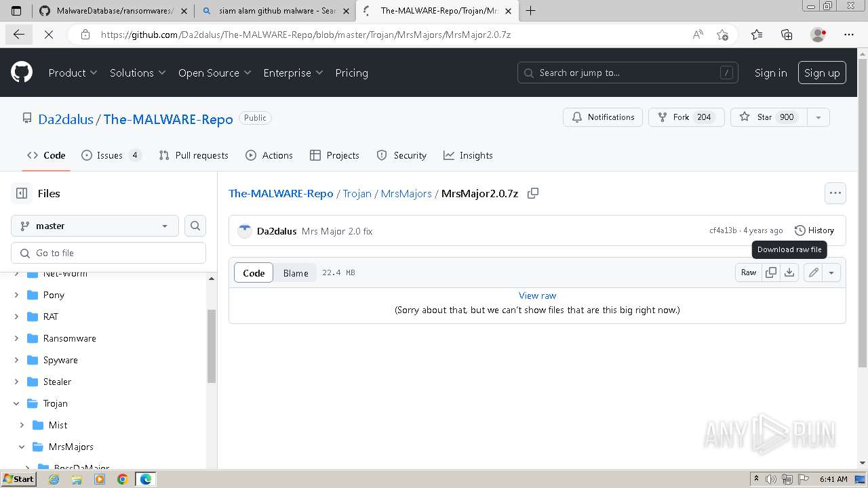Fork the repository

[686, 117]
